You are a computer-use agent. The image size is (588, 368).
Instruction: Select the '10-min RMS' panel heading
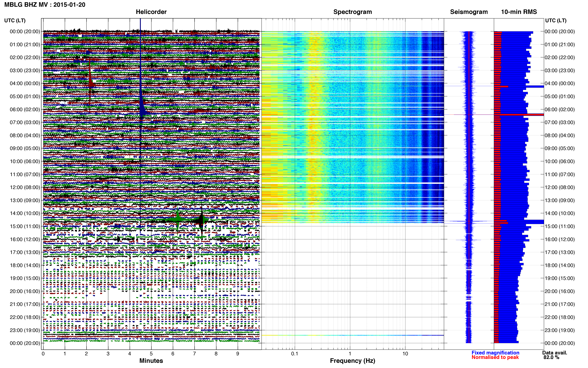click(519, 12)
